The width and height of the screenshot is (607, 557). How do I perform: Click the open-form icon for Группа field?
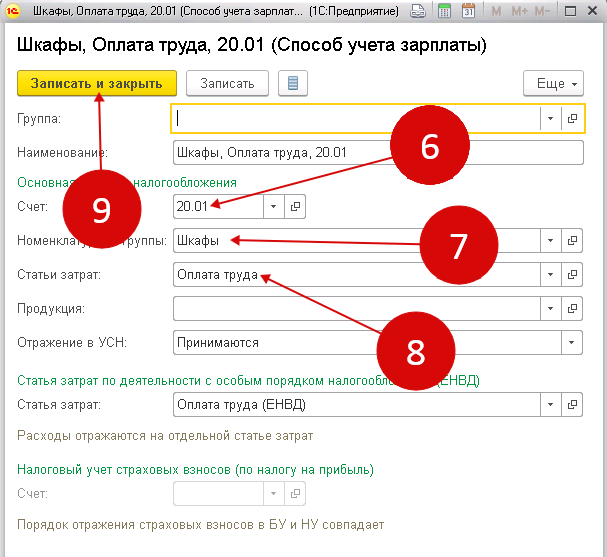click(x=573, y=118)
